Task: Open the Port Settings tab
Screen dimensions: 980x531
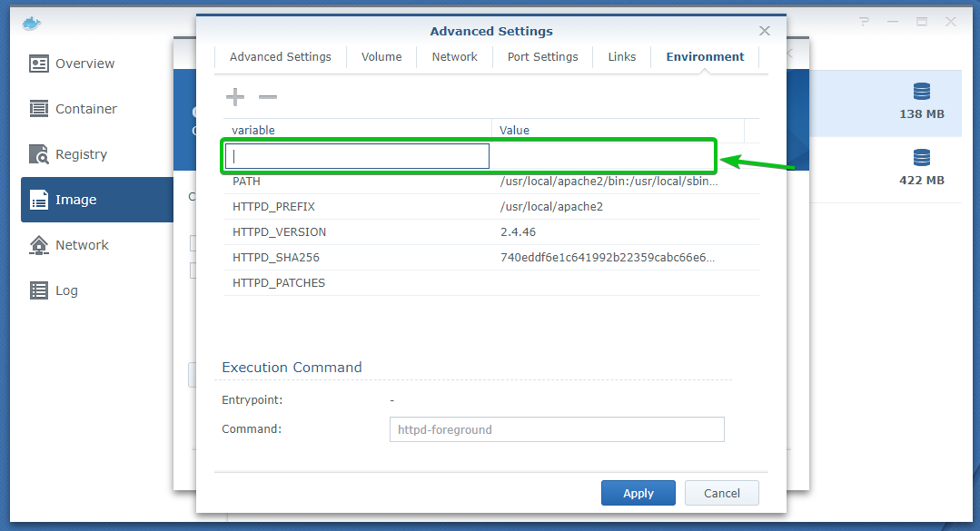Action: (542, 56)
